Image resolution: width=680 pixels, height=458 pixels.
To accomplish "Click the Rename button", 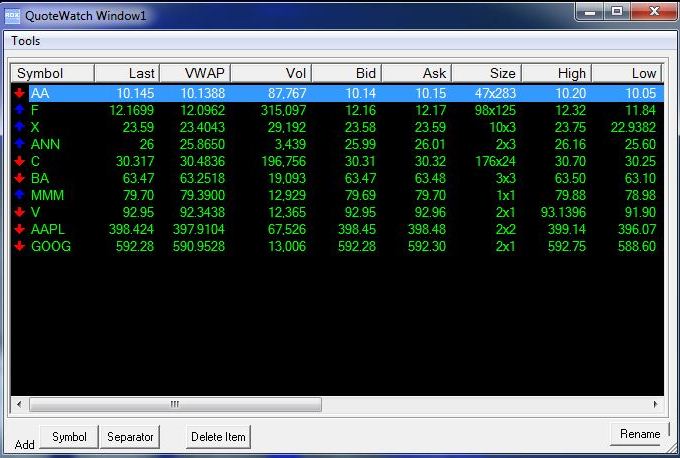I will (640, 434).
